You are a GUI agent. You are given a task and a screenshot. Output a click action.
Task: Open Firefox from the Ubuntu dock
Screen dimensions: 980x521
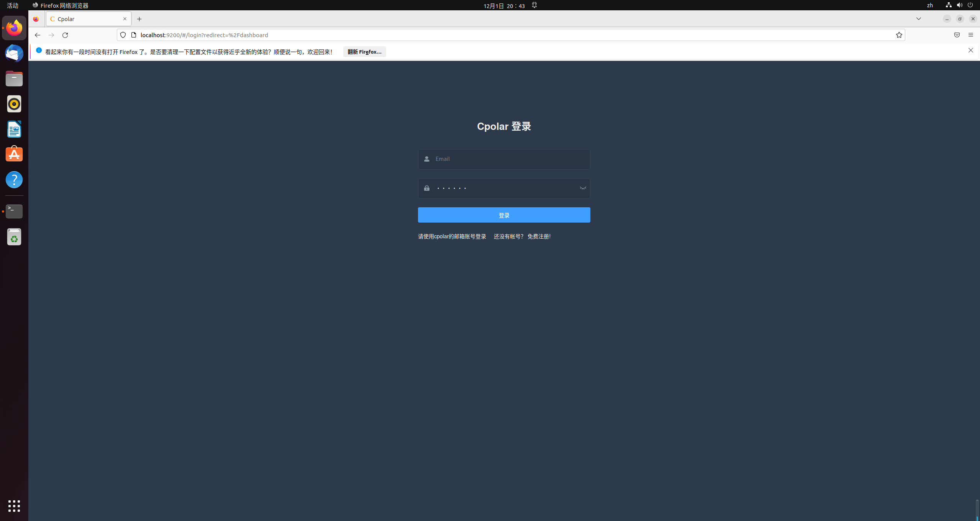click(14, 28)
